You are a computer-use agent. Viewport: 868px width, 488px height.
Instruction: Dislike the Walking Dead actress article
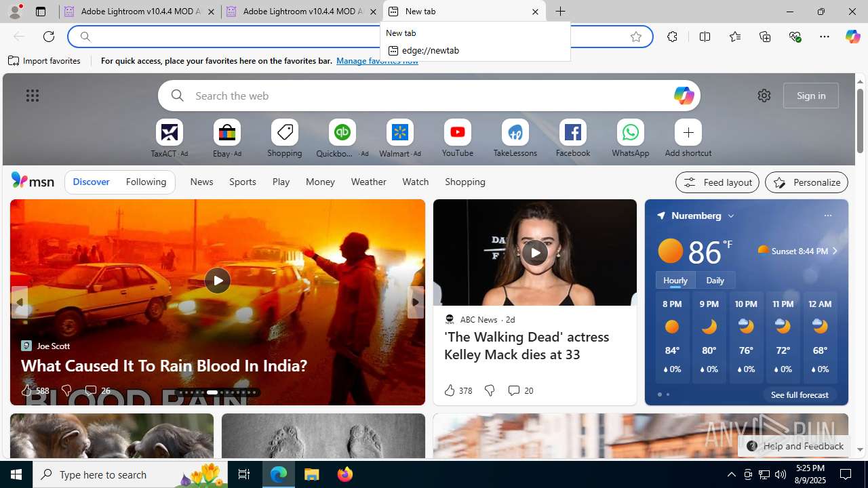[x=490, y=390]
